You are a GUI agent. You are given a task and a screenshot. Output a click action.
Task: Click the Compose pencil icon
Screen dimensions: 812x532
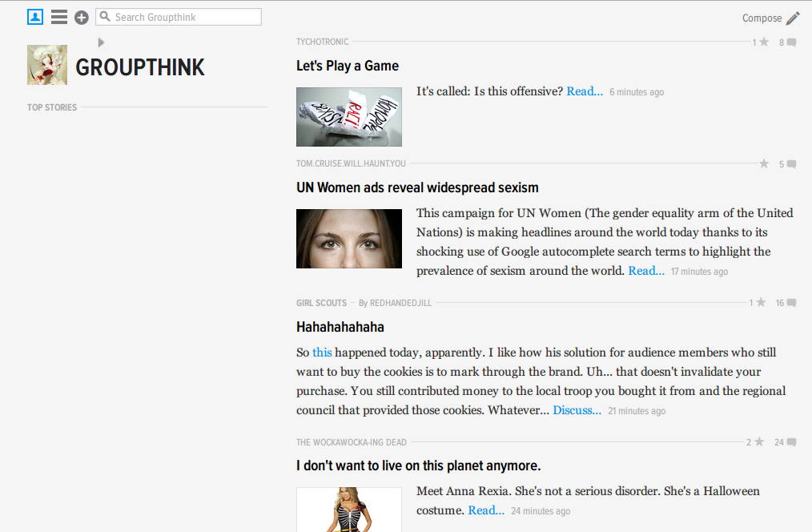coord(793,18)
